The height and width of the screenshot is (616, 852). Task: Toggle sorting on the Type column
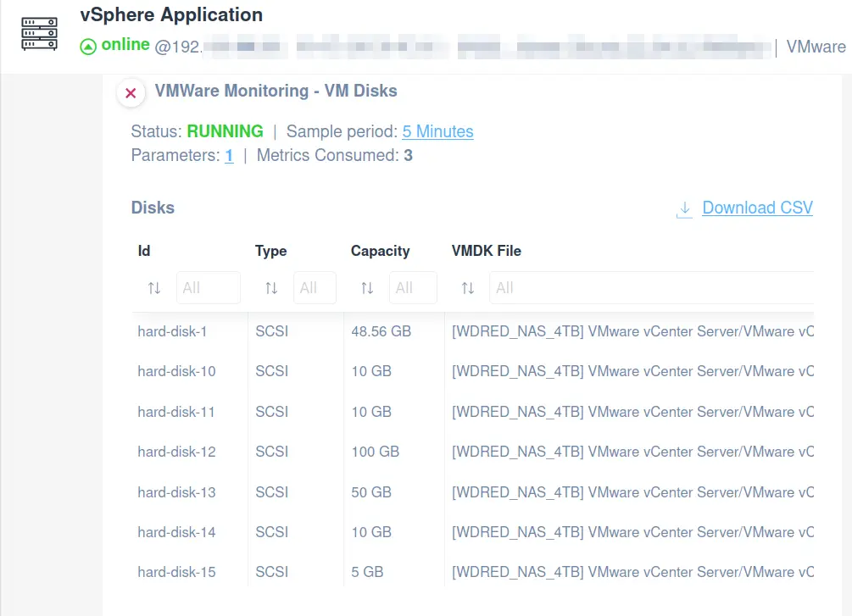click(270, 287)
